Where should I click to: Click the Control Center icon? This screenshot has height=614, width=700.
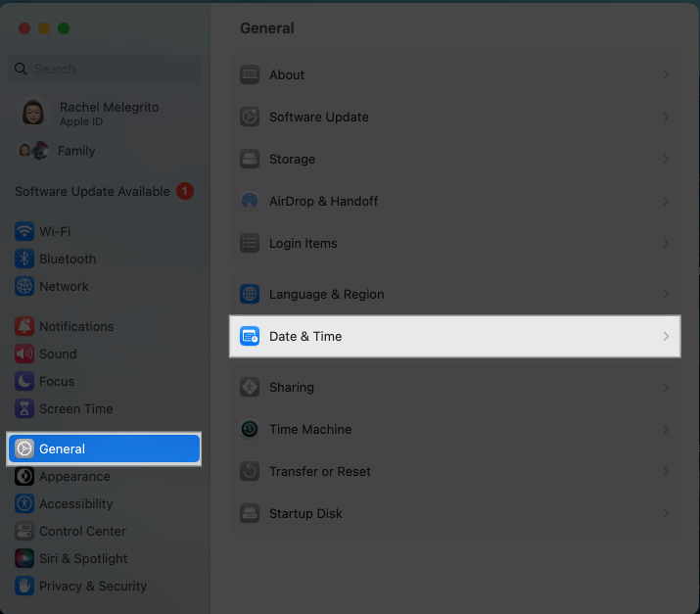[x=24, y=532]
